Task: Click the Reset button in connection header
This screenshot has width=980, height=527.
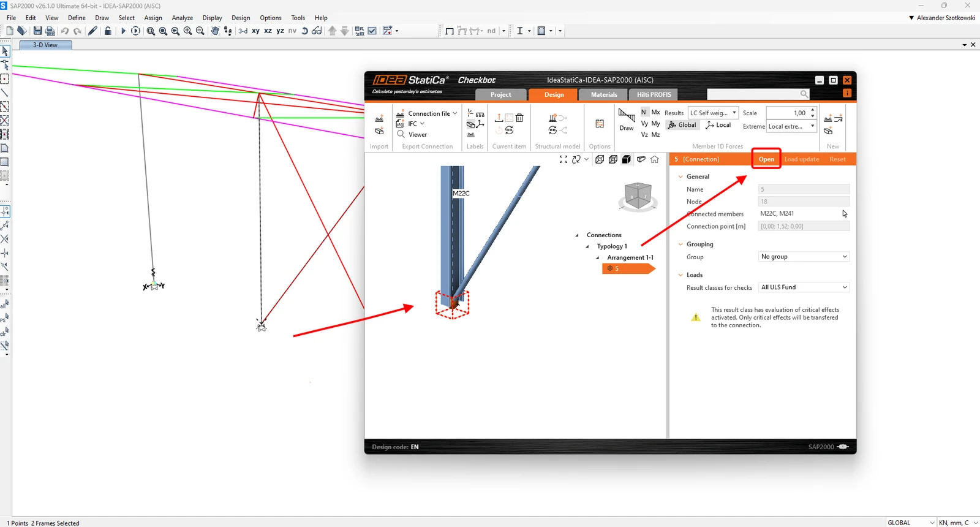Action: click(837, 159)
